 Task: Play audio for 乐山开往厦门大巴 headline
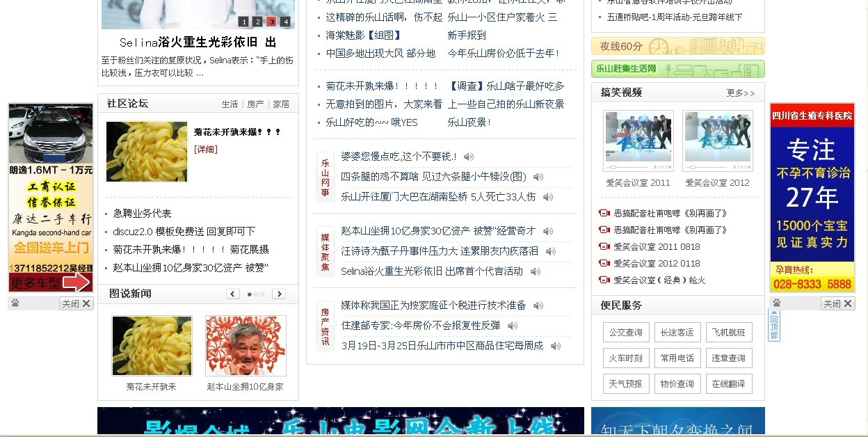pos(547,197)
